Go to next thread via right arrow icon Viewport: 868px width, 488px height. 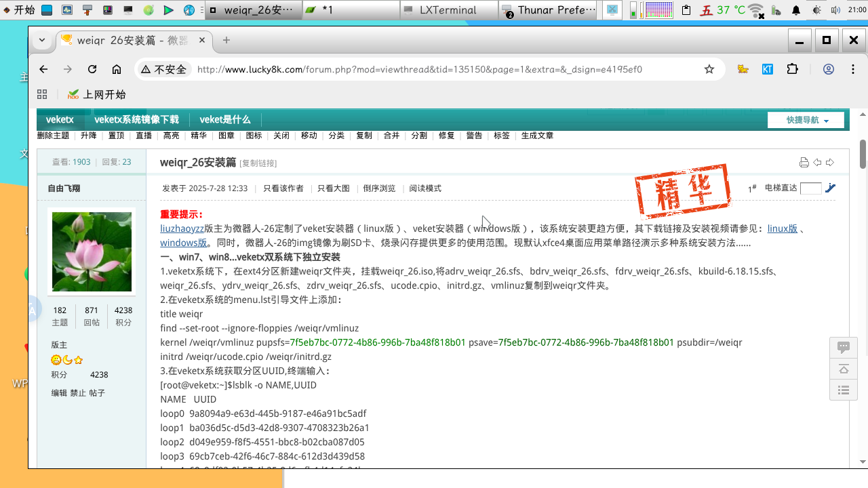[829, 162]
